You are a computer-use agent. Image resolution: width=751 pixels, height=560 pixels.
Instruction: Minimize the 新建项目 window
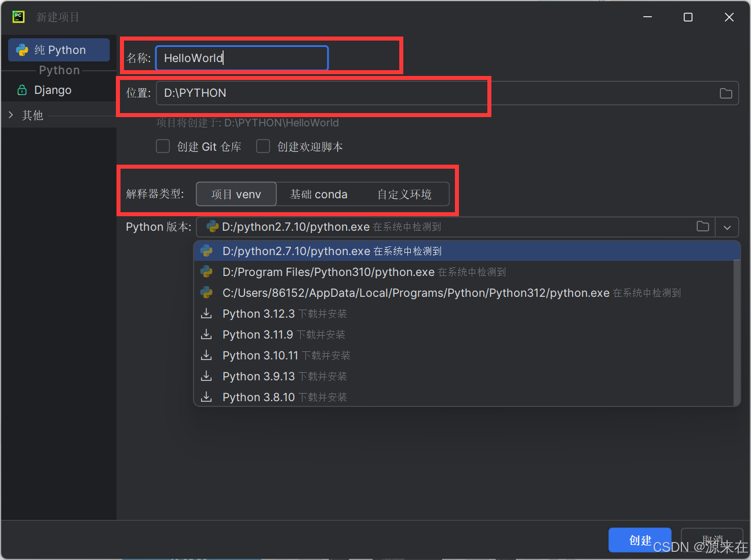pyautogui.click(x=648, y=17)
